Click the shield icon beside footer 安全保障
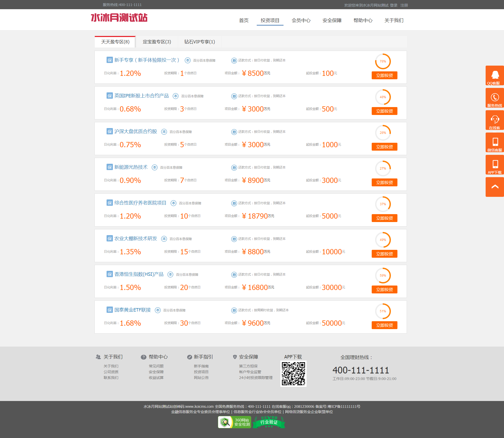Screen dimensions: 504x438 tap(235, 357)
